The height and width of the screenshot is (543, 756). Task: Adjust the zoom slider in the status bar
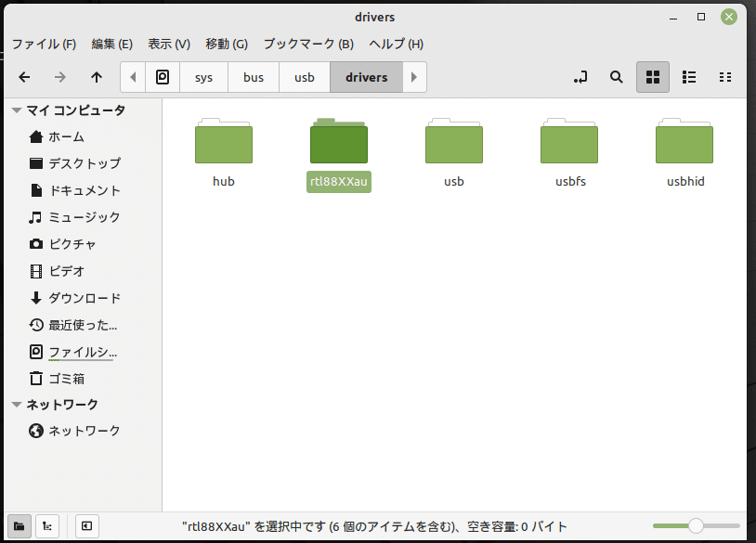695,524
